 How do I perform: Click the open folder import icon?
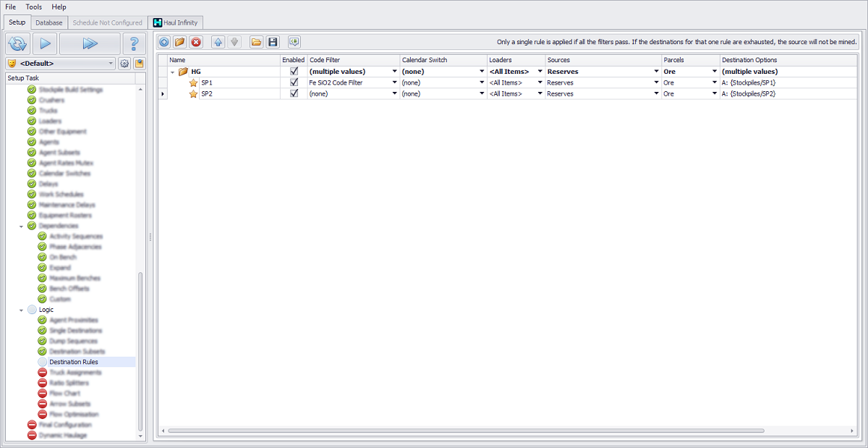(256, 42)
